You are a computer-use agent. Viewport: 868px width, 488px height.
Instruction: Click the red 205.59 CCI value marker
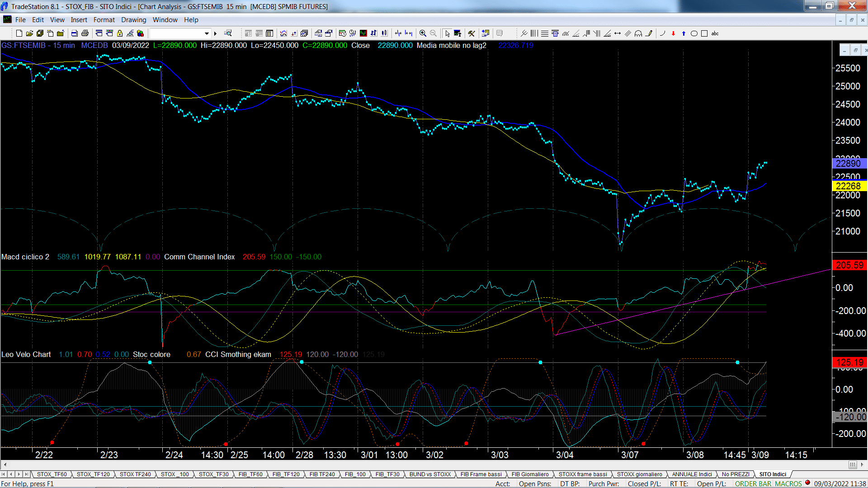849,265
